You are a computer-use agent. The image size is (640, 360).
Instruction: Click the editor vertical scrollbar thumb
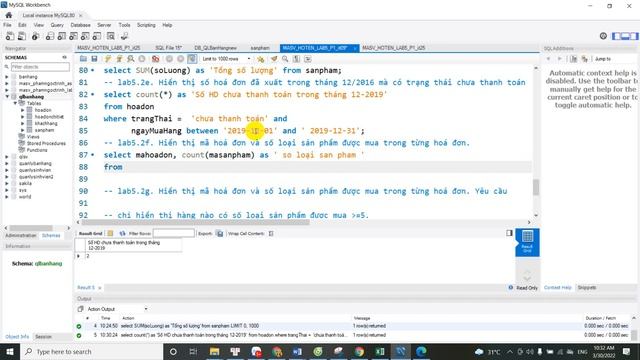[536, 187]
